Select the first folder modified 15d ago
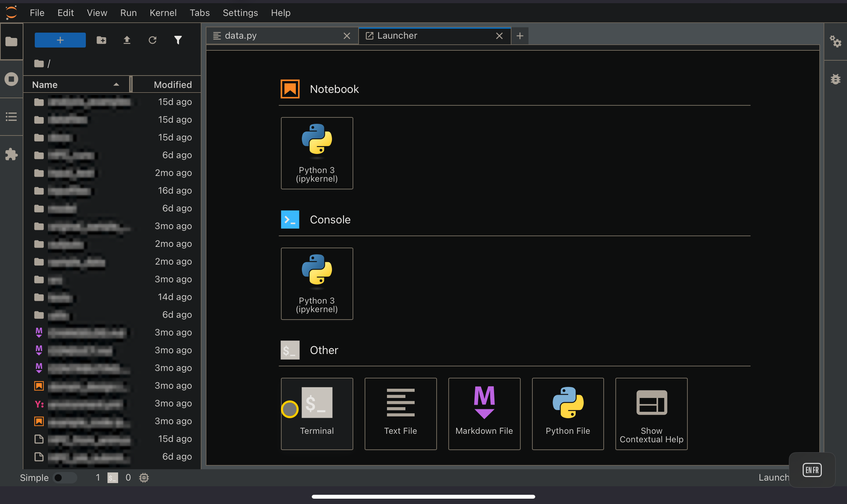Screen dimensions: 847x504 click(x=112, y=102)
